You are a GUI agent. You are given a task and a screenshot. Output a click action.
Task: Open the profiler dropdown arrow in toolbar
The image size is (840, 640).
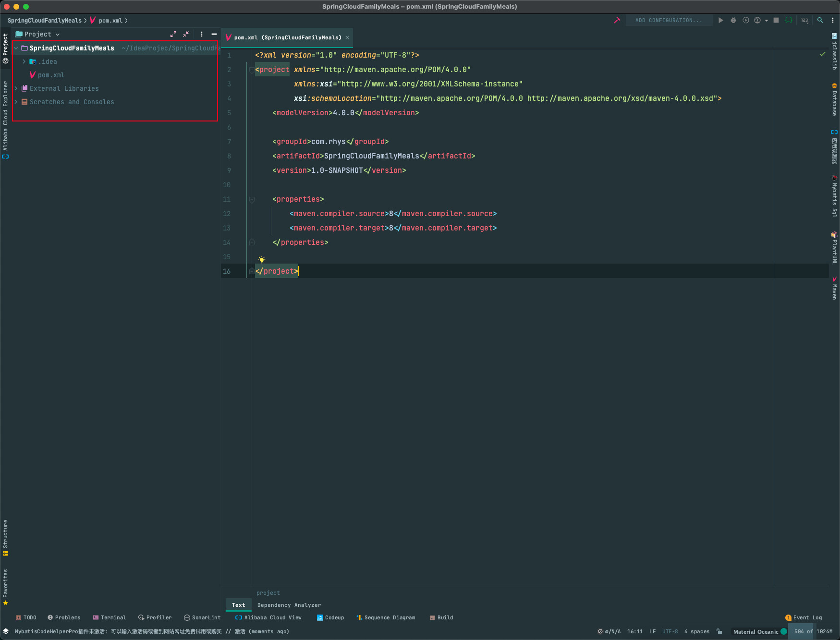(x=766, y=21)
